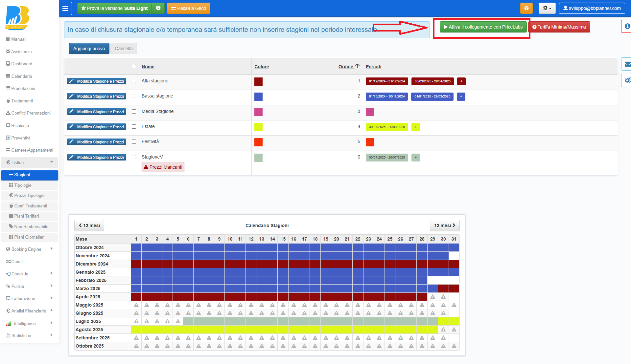Toggle the hamburger sidebar menu
This screenshot has width=631, height=364.
click(65, 8)
